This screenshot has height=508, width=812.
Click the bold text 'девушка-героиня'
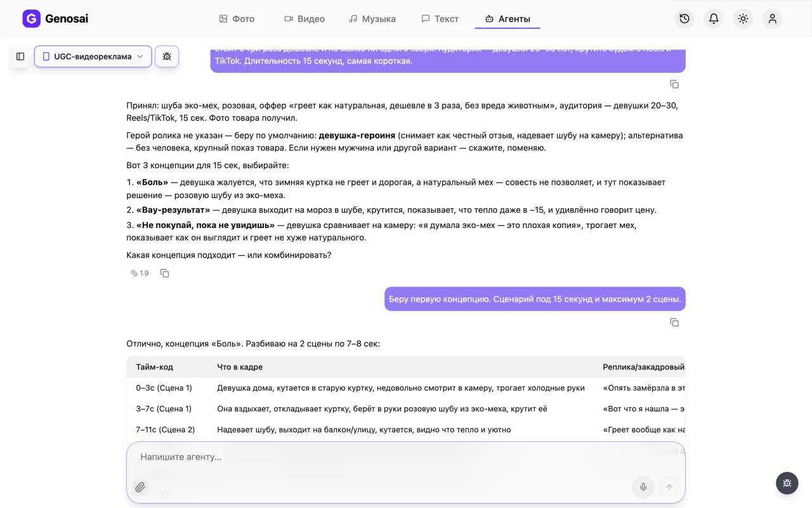click(x=357, y=135)
